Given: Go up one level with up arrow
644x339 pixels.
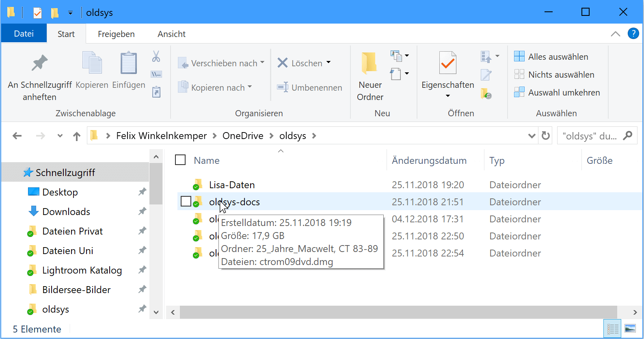Looking at the screenshot, I should pyautogui.click(x=77, y=136).
